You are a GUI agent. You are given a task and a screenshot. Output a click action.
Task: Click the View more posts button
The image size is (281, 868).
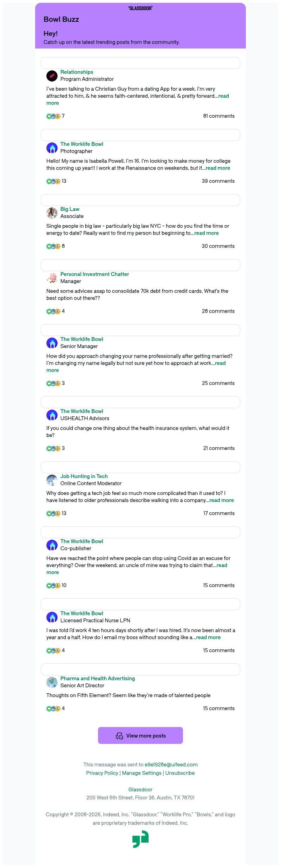click(x=140, y=735)
